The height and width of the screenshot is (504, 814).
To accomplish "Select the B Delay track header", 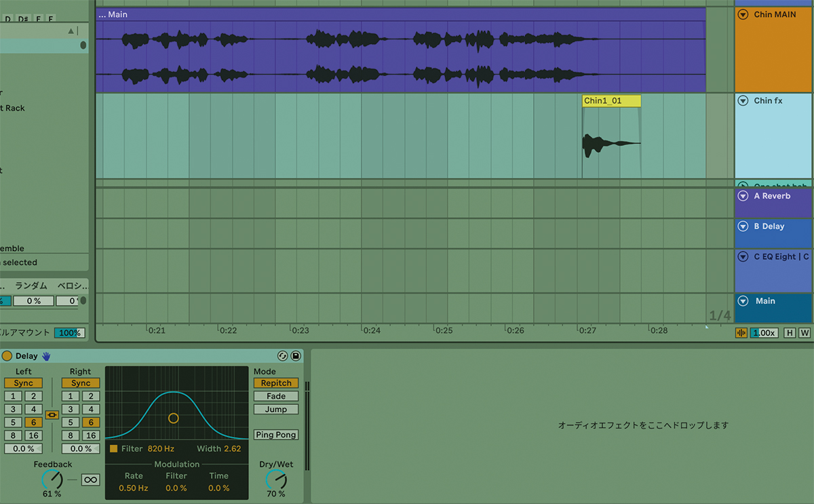I will [x=773, y=233].
